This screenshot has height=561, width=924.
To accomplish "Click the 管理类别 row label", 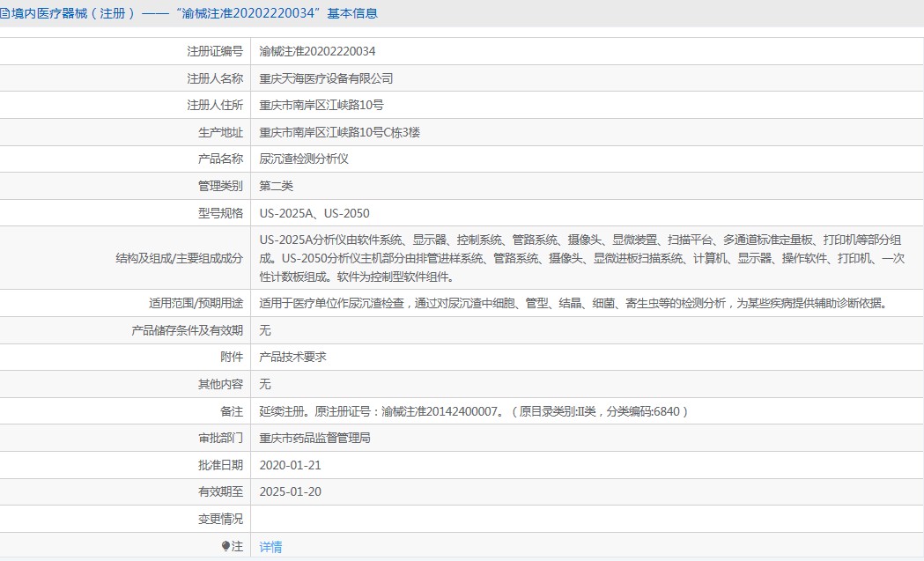I will click(220, 186).
